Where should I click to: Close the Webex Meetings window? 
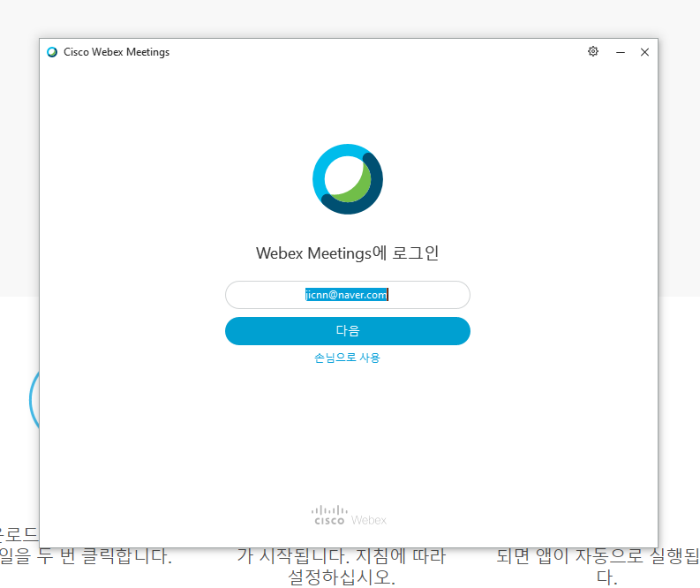[644, 52]
